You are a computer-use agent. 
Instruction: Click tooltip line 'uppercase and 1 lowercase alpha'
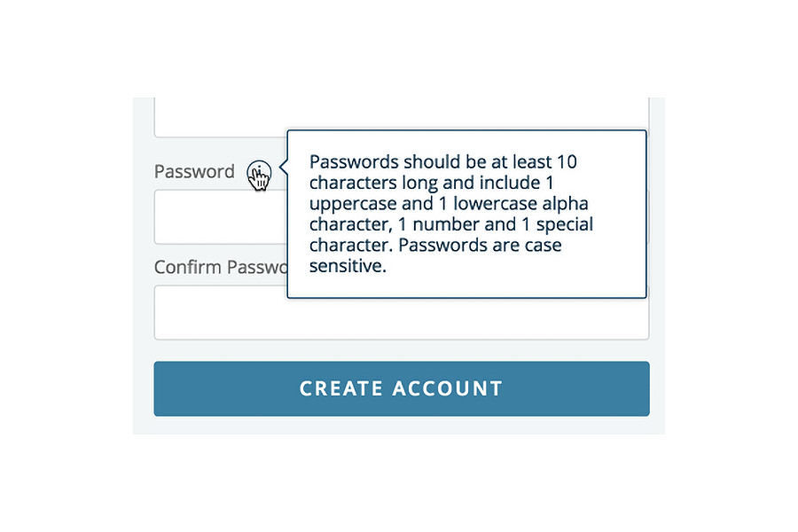(449, 203)
